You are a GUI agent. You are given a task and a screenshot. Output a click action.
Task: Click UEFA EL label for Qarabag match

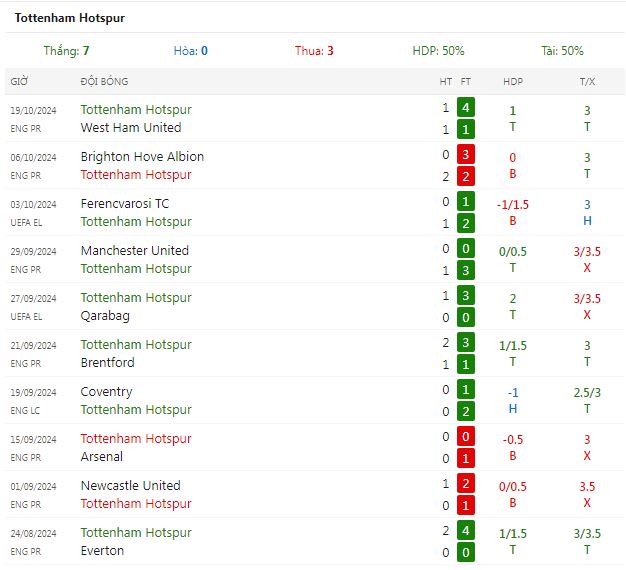(x=26, y=317)
